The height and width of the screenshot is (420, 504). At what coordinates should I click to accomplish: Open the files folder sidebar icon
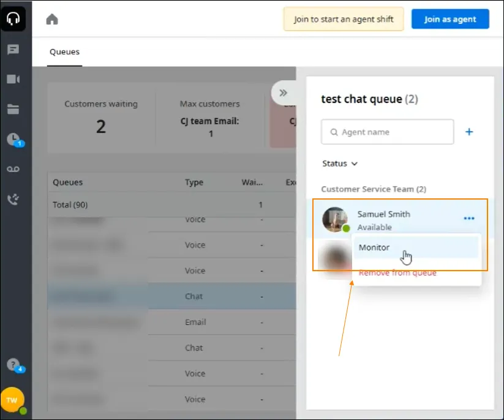click(13, 109)
